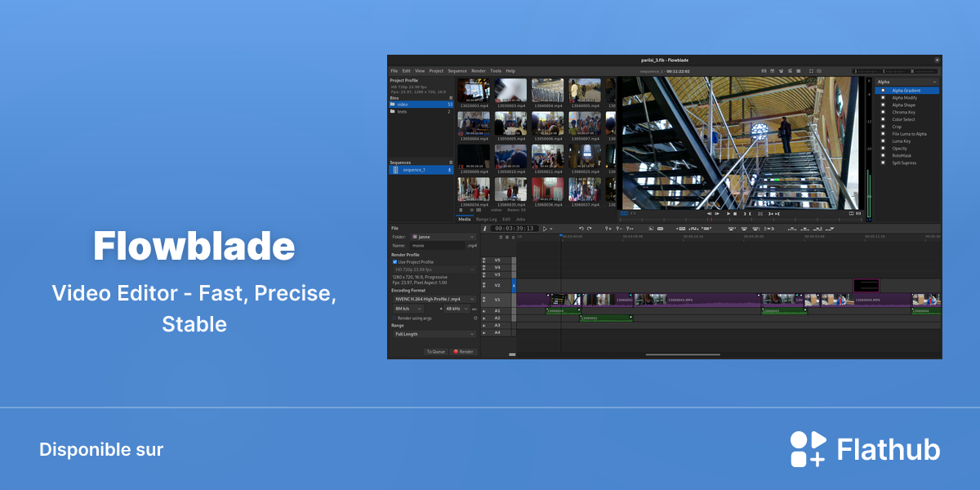
Task: Open the Bins panel hamburger menu
Action: [451, 98]
